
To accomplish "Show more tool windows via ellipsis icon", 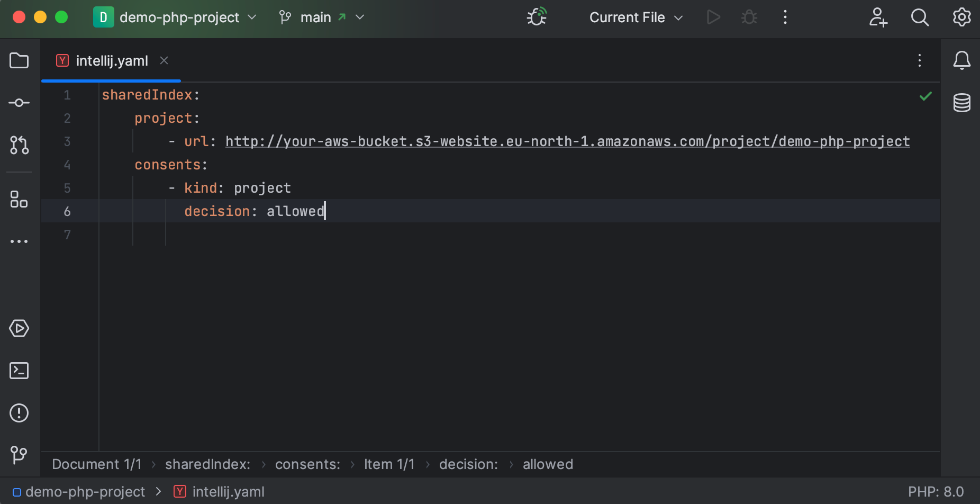I will (x=19, y=241).
